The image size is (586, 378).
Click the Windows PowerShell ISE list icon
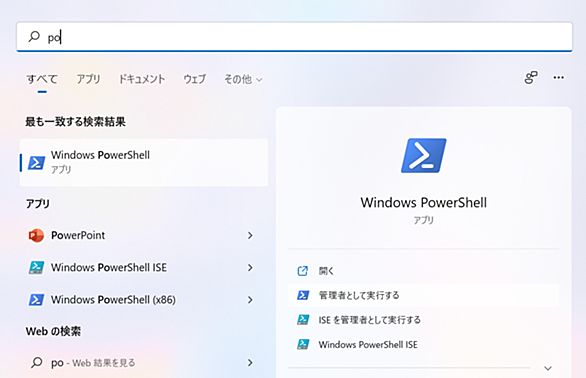point(36,268)
